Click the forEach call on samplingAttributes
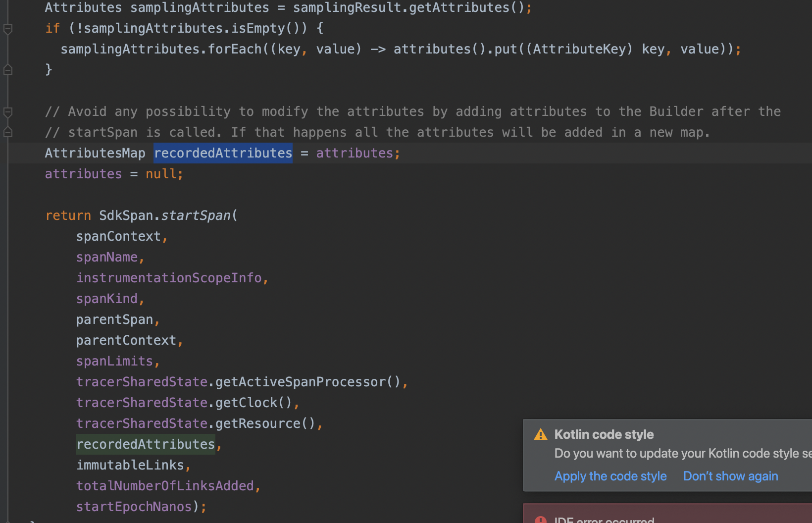 [x=235, y=49]
